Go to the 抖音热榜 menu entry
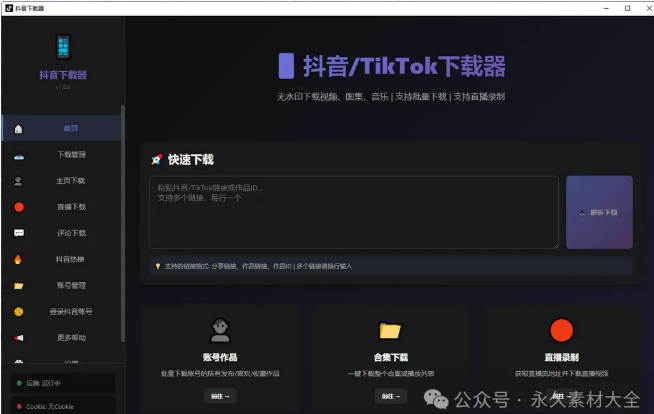 (x=71, y=259)
